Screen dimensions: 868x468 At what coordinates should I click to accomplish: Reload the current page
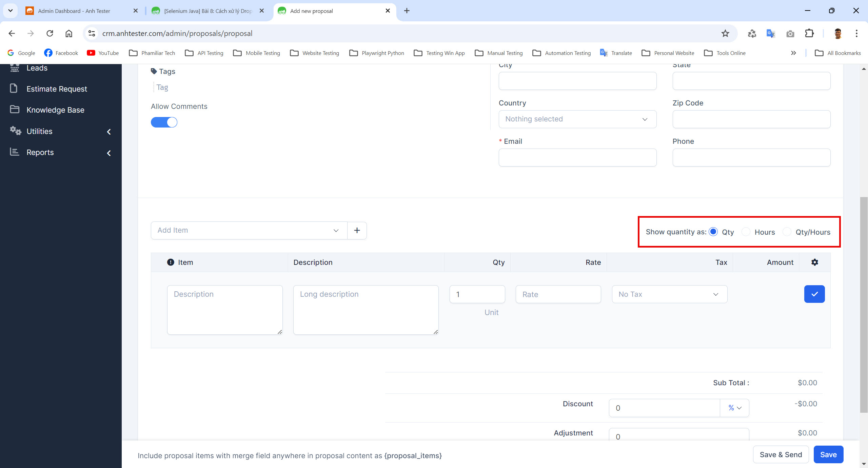point(50,33)
